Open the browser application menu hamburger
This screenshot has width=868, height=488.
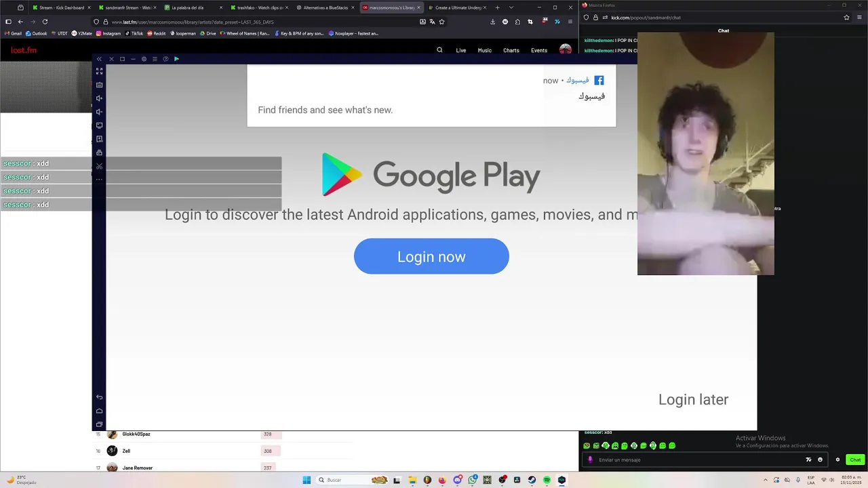[x=570, y=22]
